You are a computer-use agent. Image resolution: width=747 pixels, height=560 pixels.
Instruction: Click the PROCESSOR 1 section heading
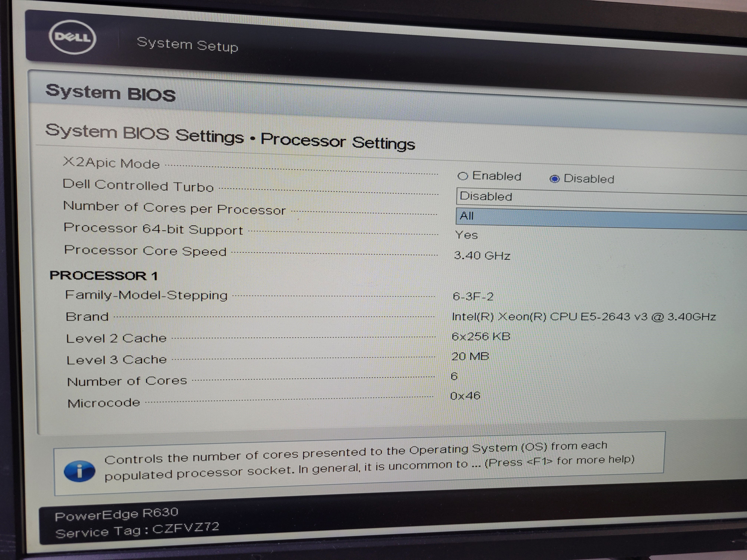pos(104,275)
